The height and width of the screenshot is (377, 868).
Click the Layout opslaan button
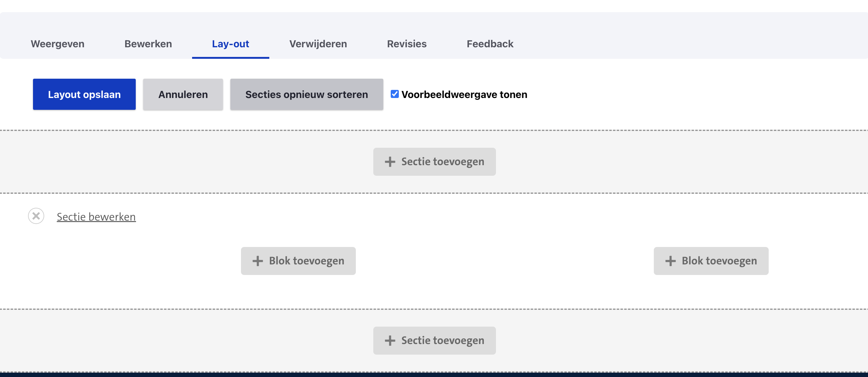84,94
